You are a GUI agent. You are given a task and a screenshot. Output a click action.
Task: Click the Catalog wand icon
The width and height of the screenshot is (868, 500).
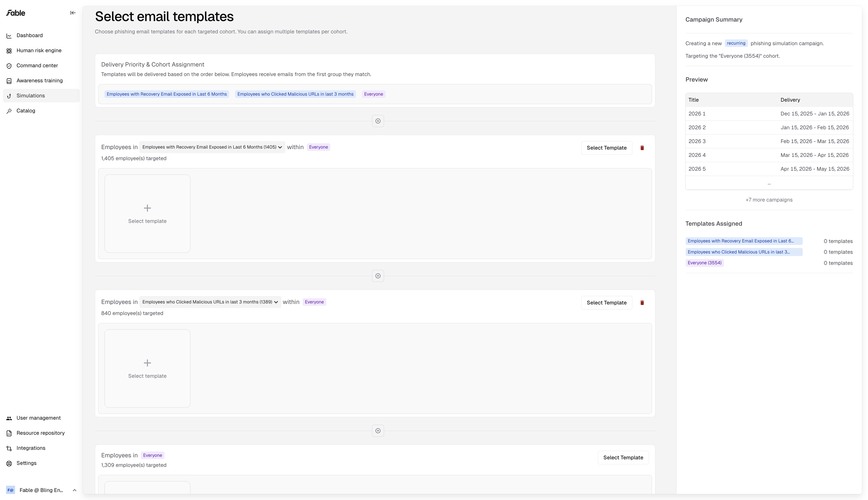pos(9,111)
